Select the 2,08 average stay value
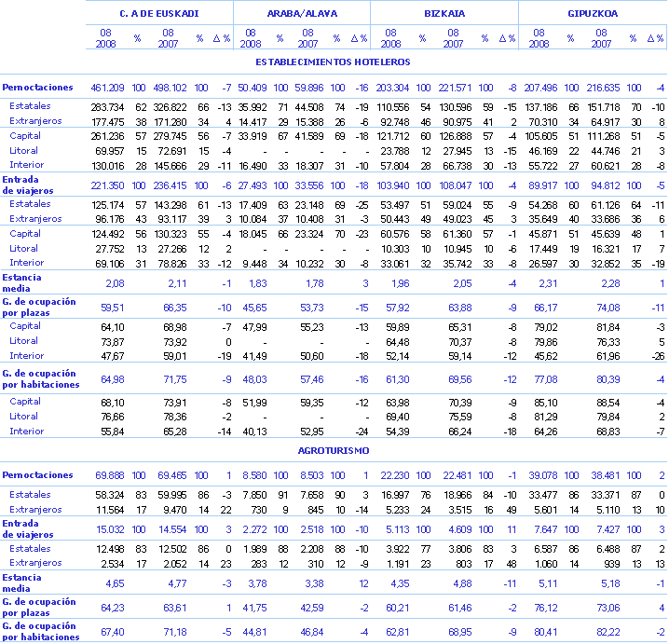The width and height of the screenshot is (669, 644). pyautogui.click(x=115, y=282)
